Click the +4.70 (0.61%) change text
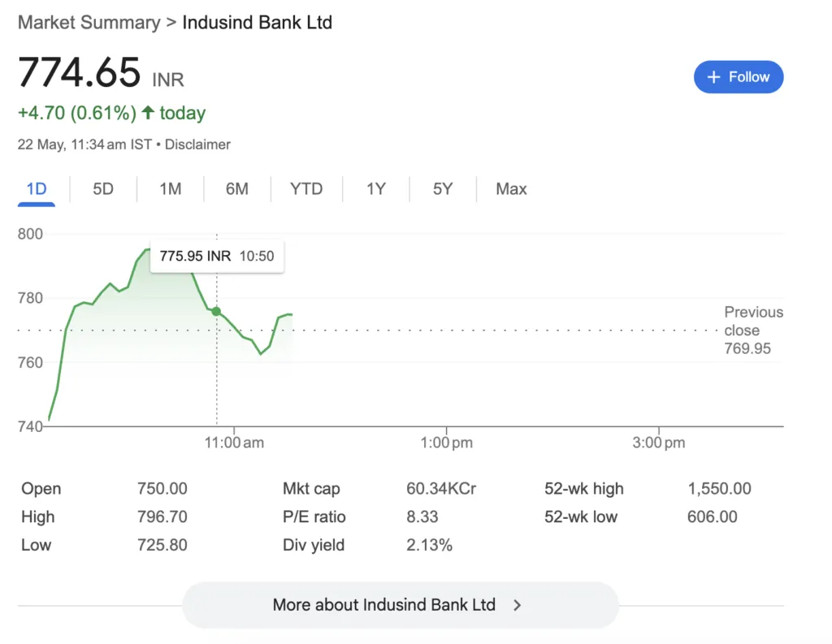Screen dimensions: 832x644 point(77,113)
